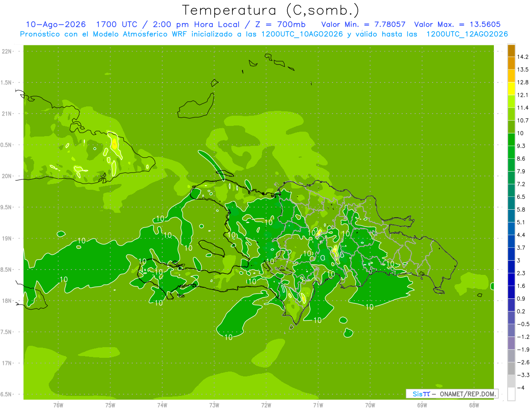Viewport: 532px width, 411px height.
Task: Click the colorbar label "5.1"
Action: point(521,222)
